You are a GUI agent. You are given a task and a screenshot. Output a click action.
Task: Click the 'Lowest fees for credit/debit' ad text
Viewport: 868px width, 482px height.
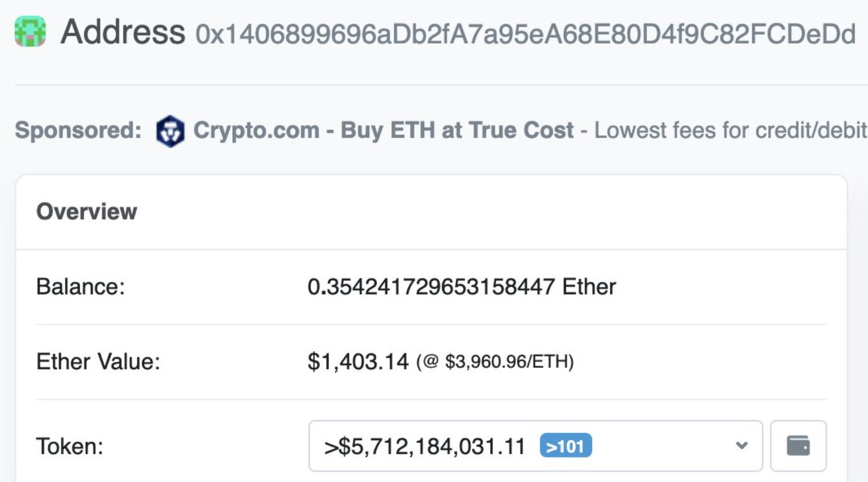point(730,130)
